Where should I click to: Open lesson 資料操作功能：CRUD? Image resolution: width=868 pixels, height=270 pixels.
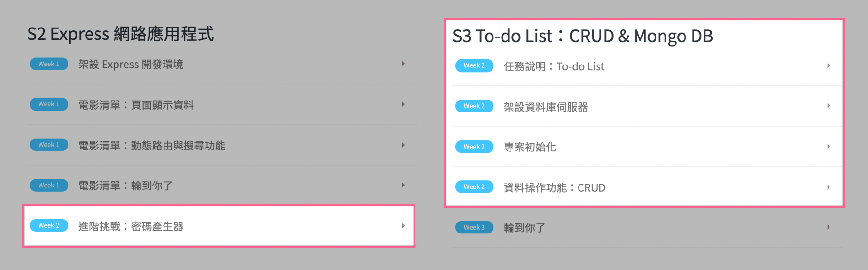(x=554, y=188)
